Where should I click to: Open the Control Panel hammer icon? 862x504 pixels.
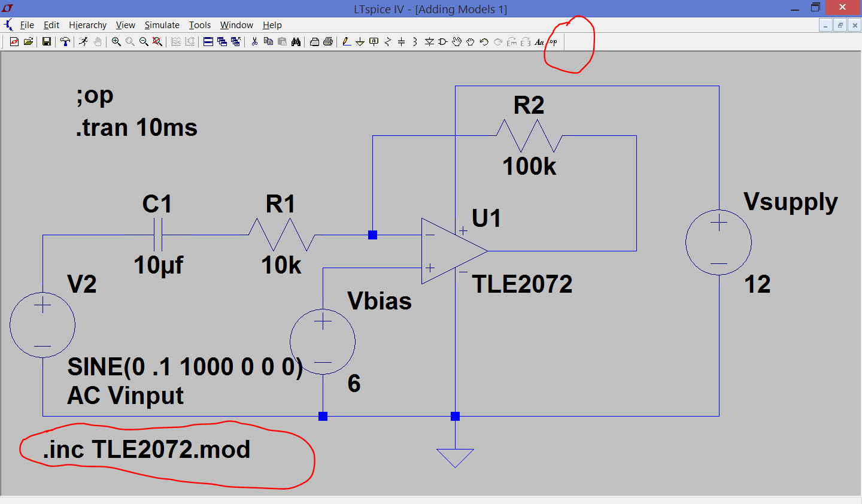point(65,42)
